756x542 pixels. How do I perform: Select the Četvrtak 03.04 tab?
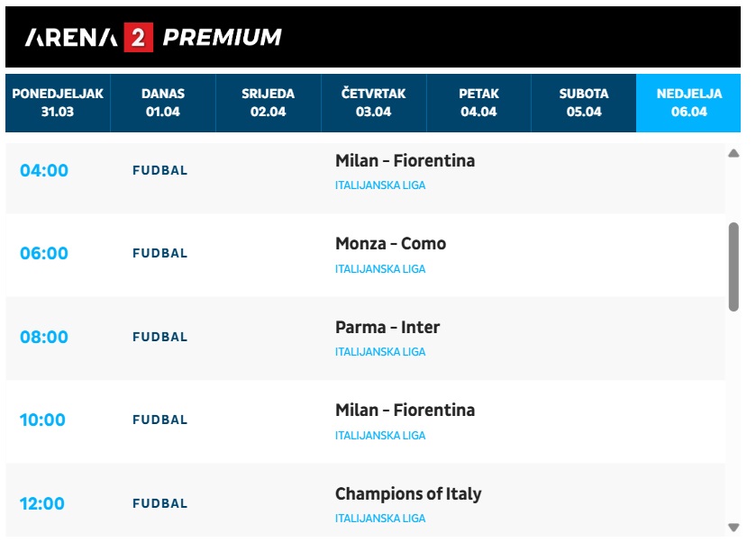pyautogui.click(x=374, y=103)
